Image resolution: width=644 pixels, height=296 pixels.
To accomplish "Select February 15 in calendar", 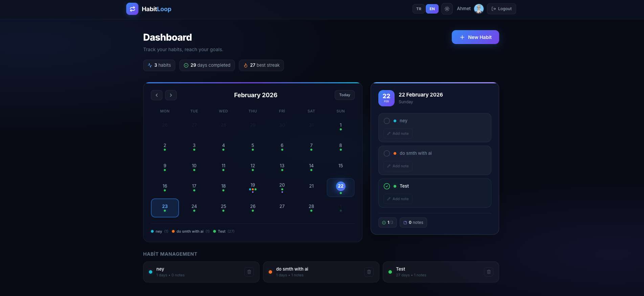I will pos(341,167).
